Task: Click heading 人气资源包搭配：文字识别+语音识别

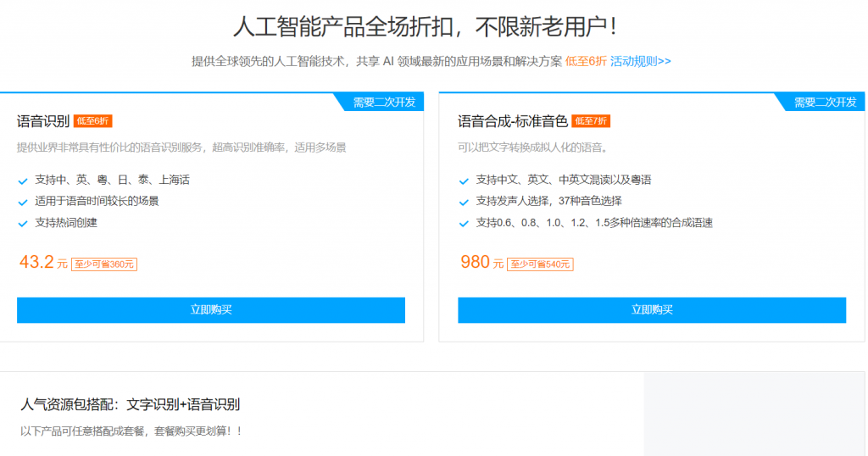Action: pyautogui.click(x=130, y=404)
